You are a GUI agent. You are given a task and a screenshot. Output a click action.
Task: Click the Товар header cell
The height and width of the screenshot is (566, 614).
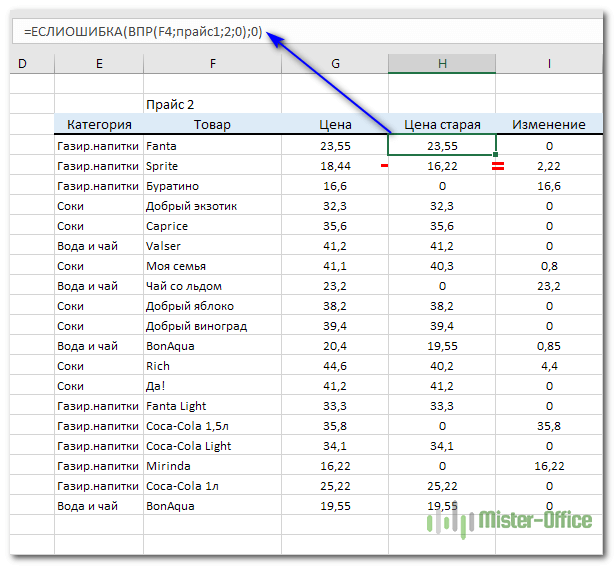213,124
